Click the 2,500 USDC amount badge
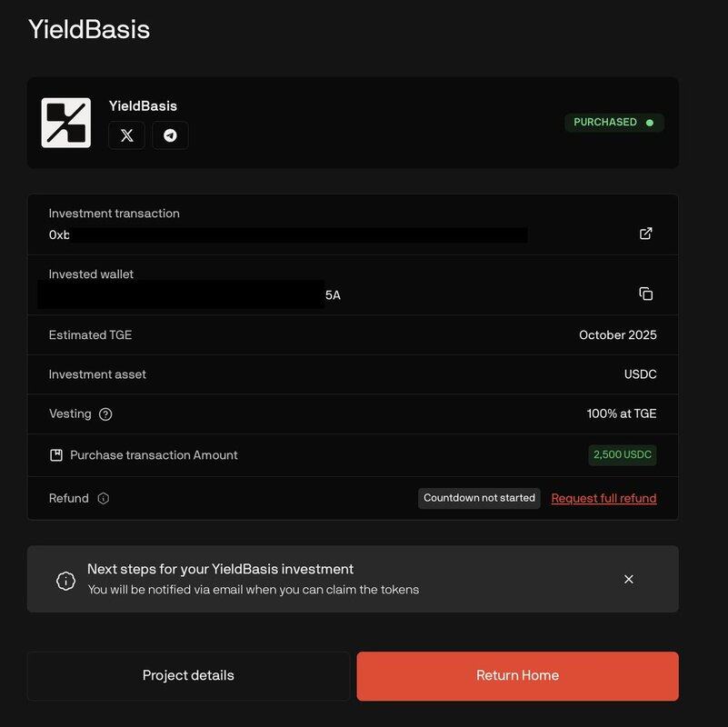728x727 pixels. [x=623, y=454]
